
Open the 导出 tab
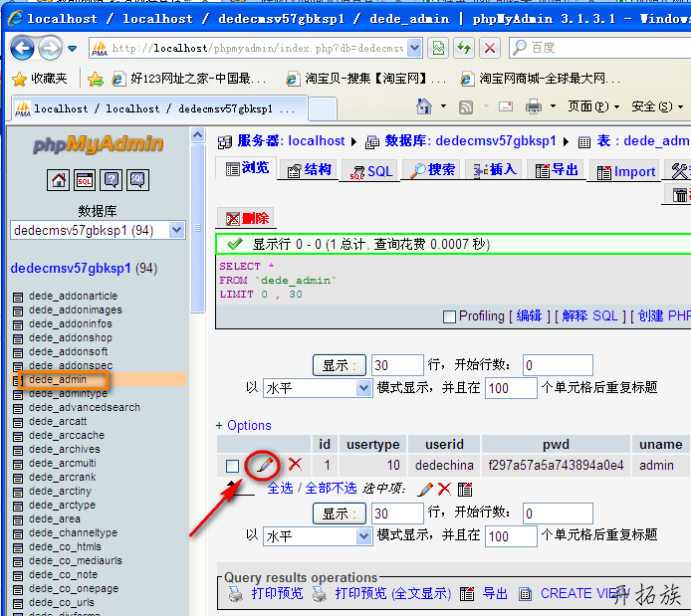tap(557, 169)
